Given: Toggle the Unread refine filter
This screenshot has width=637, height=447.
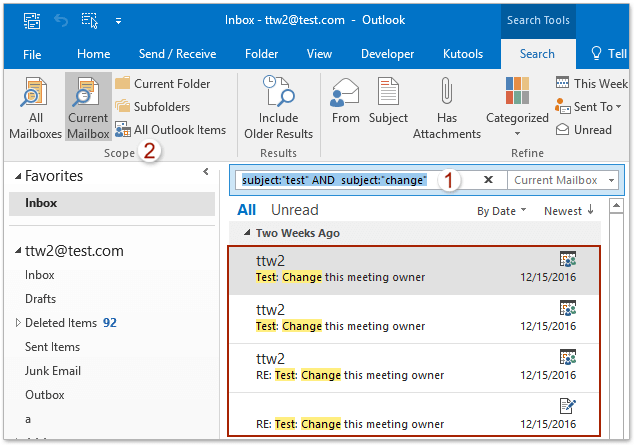Looking at the screenshot, I should click(583, 129).
